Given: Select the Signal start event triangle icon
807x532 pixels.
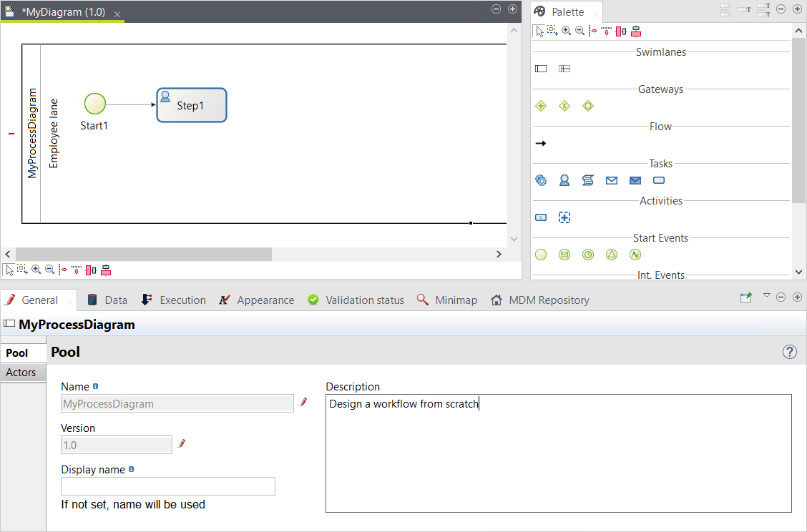Looking at the screenshot, I should click(612, 255).
